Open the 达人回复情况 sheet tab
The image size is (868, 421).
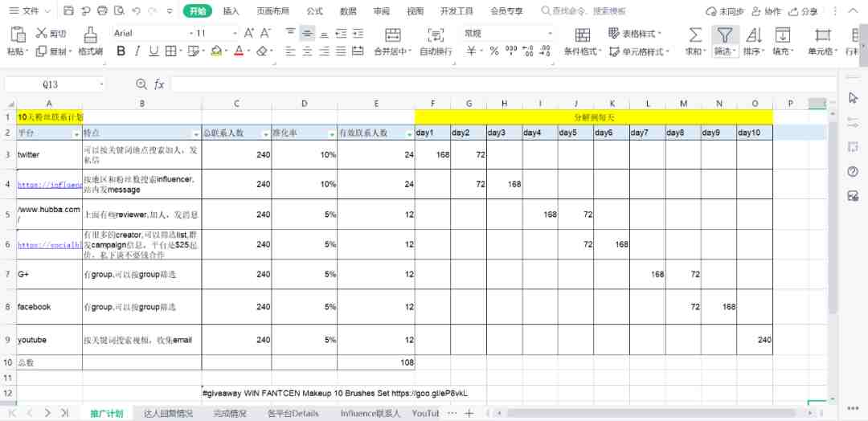coord(169,413)
